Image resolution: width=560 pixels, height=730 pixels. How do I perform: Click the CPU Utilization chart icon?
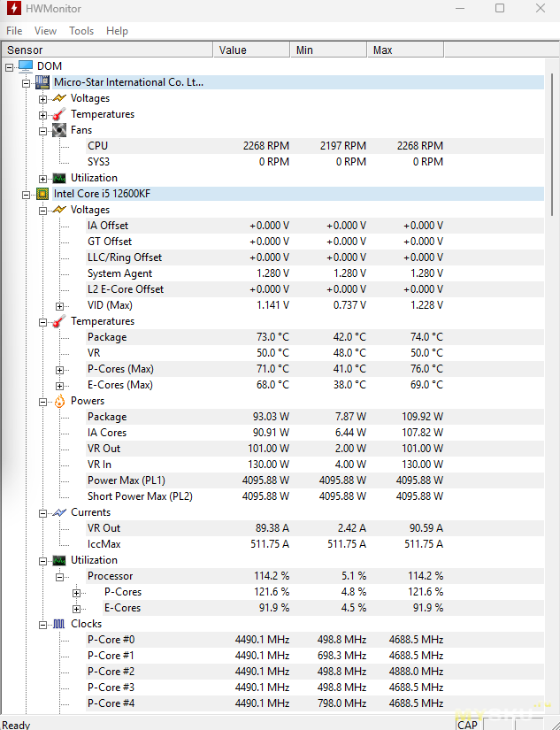[x=59, y=560]
